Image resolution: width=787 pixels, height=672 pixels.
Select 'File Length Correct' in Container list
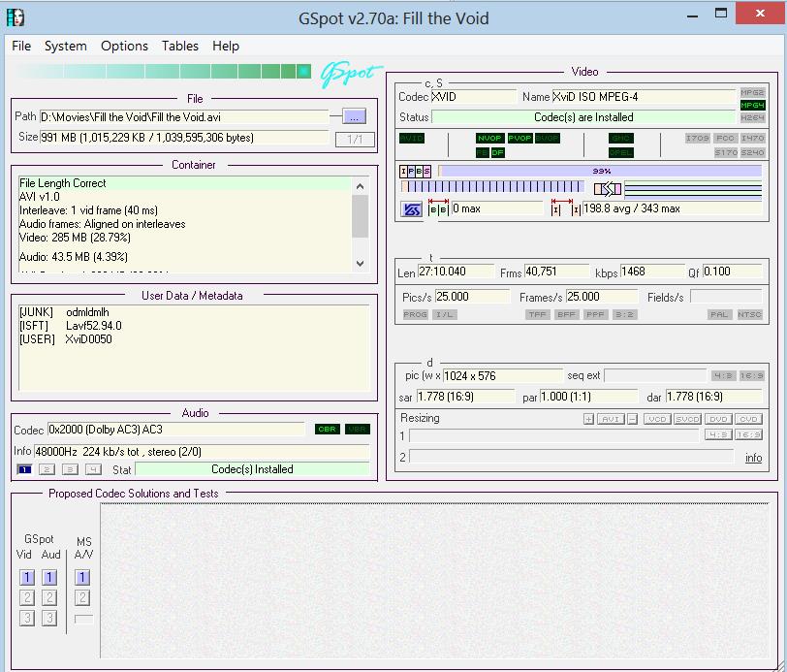[185, 183]
